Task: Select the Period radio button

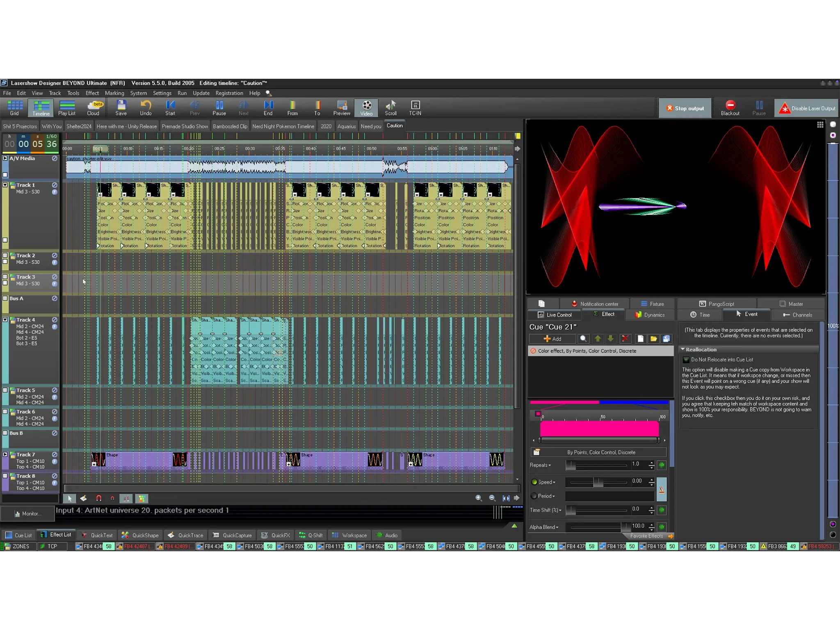Action: pos(534,496)
